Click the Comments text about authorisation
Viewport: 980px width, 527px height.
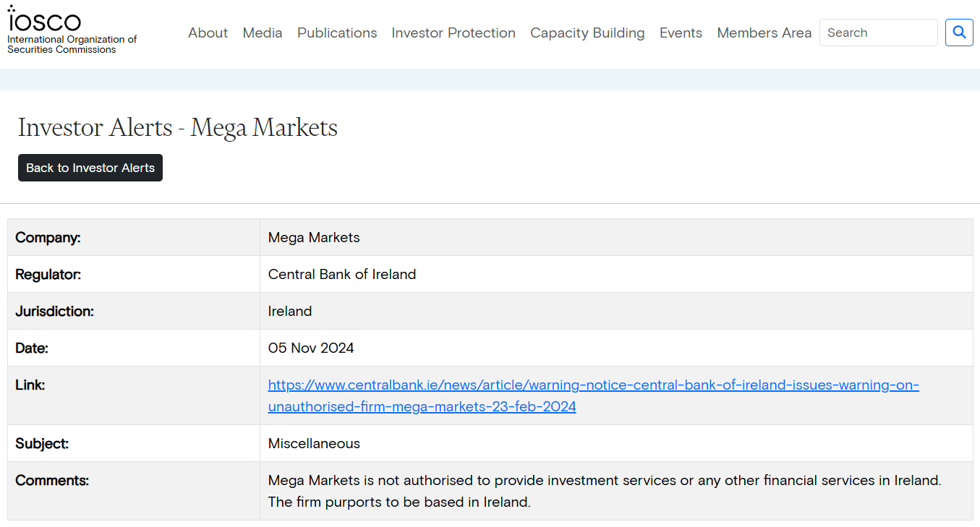(604, 480)
